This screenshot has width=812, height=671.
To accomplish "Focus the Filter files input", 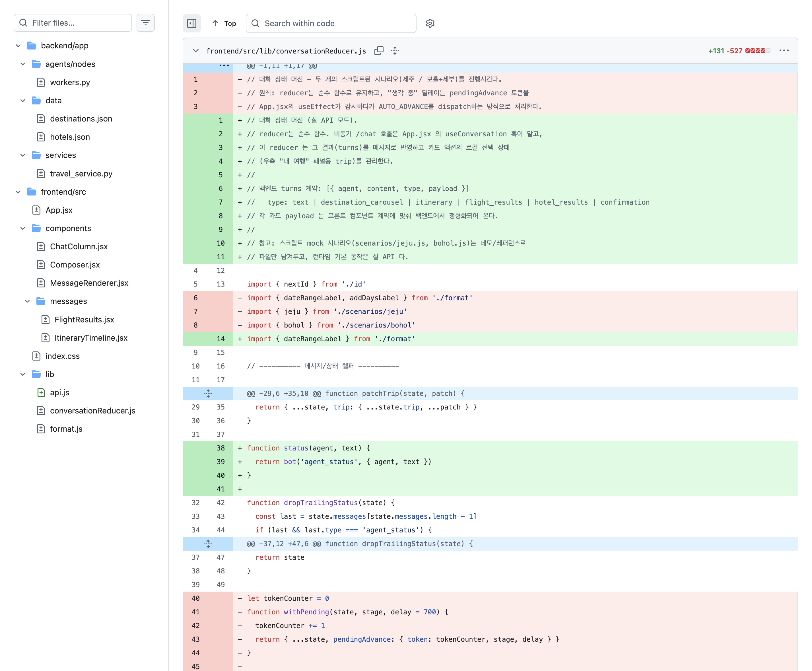I will pyautogui.click(x=73, y=23).
